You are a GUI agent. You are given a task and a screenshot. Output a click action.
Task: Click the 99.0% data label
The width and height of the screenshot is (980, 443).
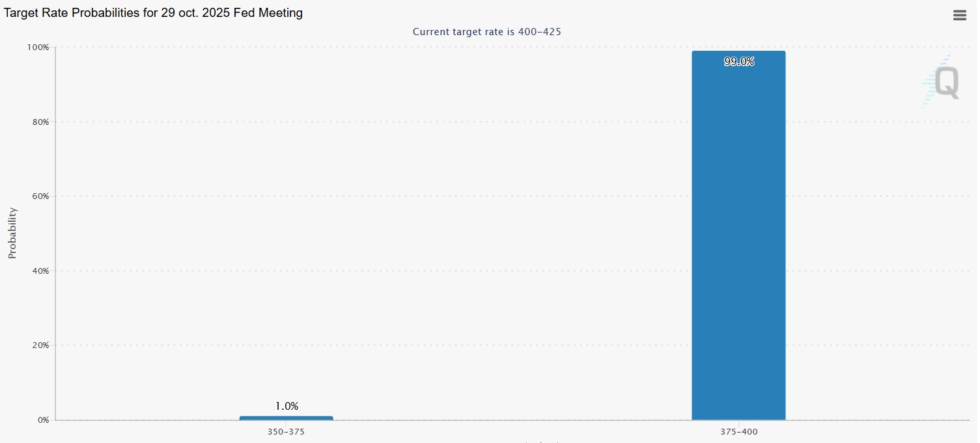pos(739,62)
